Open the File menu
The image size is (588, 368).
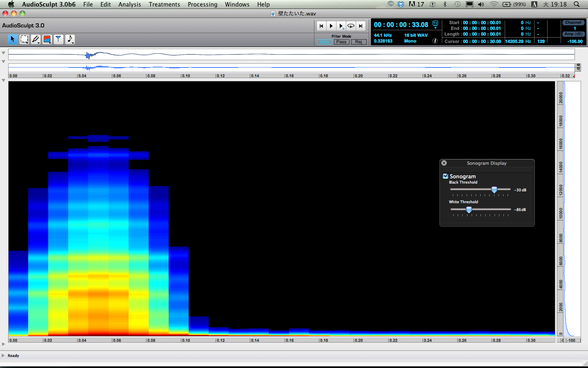pyautogui.click(x=88, y=4)
